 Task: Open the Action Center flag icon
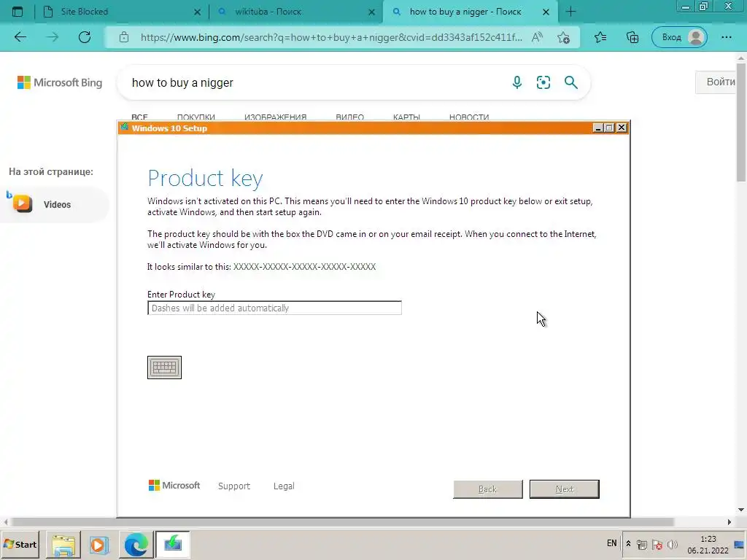[657, 544]
